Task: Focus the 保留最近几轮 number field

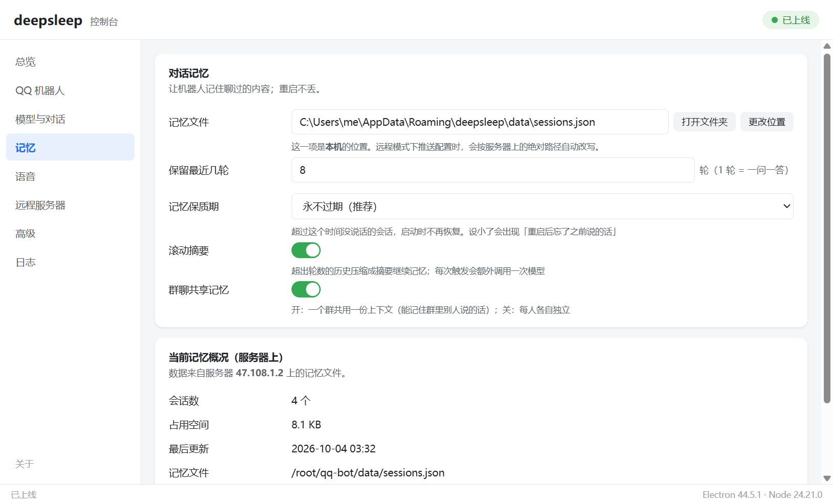Action: click(493, 170)
